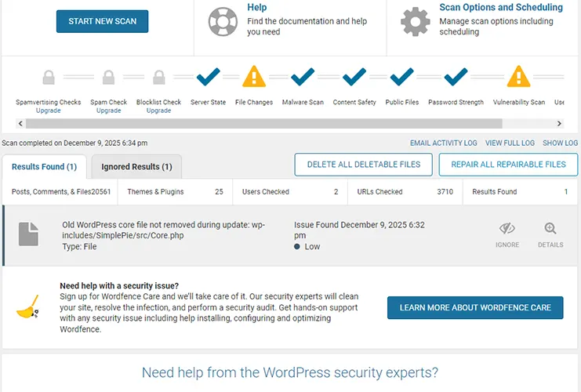The height and width of the screenshot is (392, 581).
Task: View details with the magnifier icon
Action: (550, 228)
